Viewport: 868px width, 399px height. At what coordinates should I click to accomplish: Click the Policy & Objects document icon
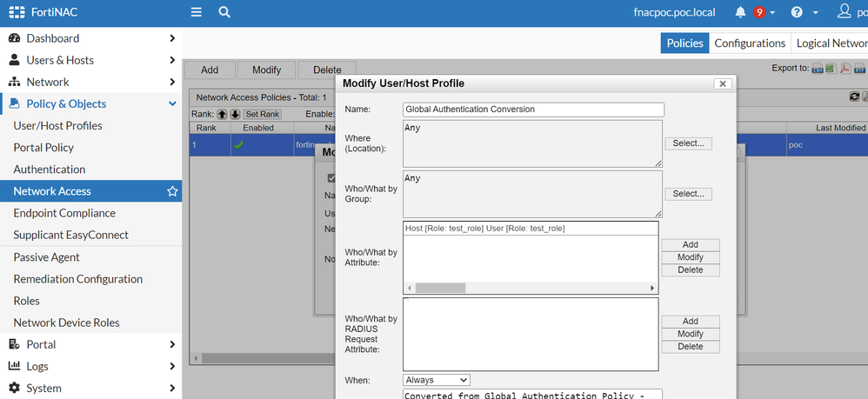pos(15,103)
